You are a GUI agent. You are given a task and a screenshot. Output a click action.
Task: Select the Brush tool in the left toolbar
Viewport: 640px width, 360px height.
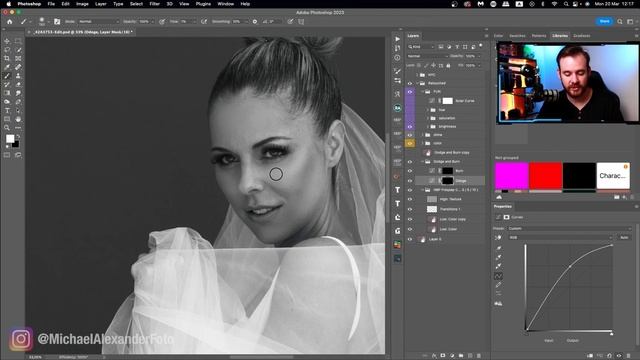pyautogui.click(x=7, y=76)
